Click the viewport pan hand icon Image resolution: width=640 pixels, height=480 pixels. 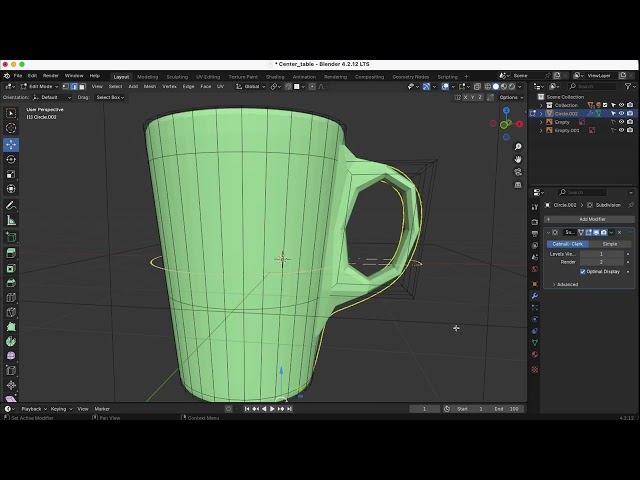click(518, 159)
